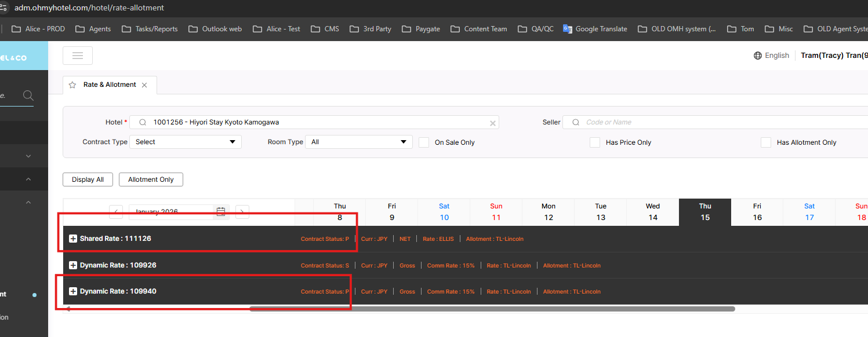
Task: Go to next month arrow
Action: click(242, 212)
